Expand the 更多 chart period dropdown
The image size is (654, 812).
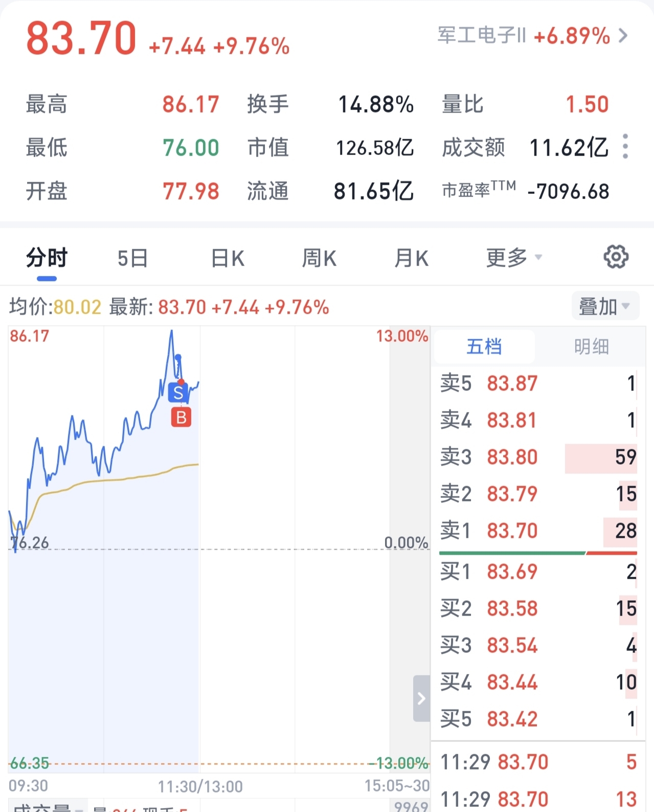(514, 257)
